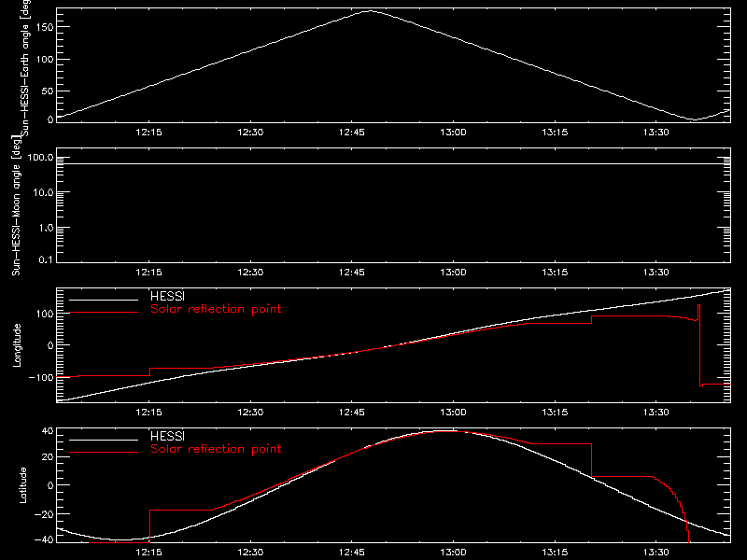Click the Latitude axis title

(22, 485)
